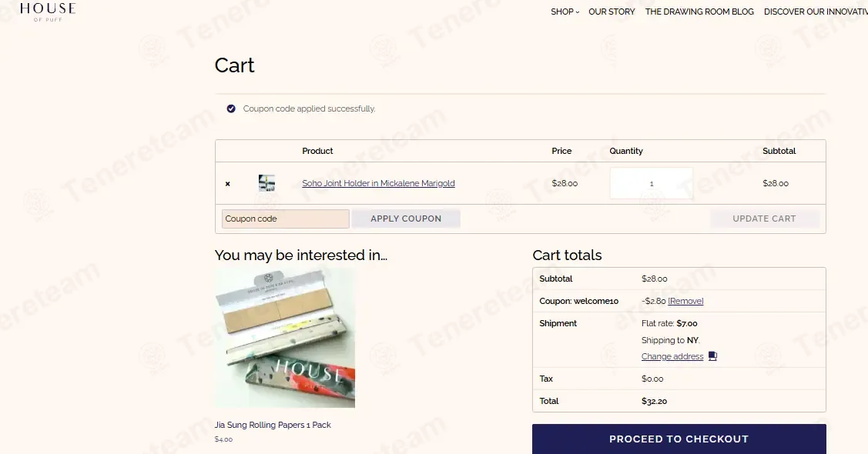Open Jia Sung Rolling Papers product image
The width and height of the screenshot is (868, 454).
point(285,338)
